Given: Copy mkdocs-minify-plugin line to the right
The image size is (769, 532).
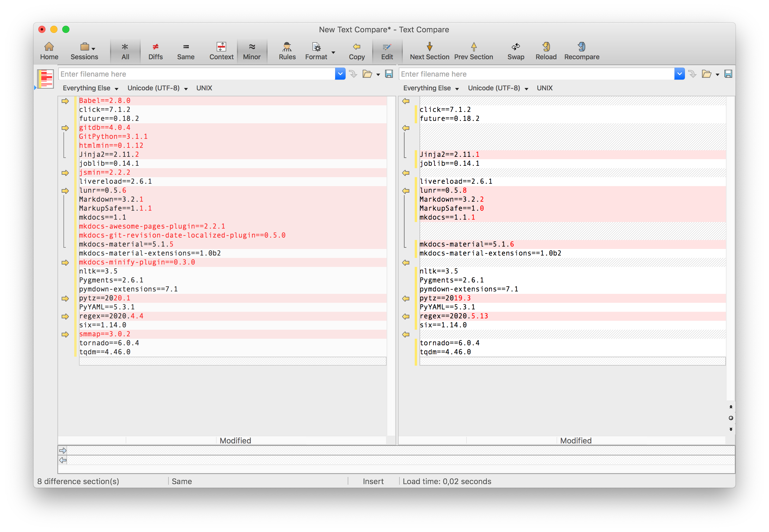Looking at the screenshot, I should click(65, 263).
